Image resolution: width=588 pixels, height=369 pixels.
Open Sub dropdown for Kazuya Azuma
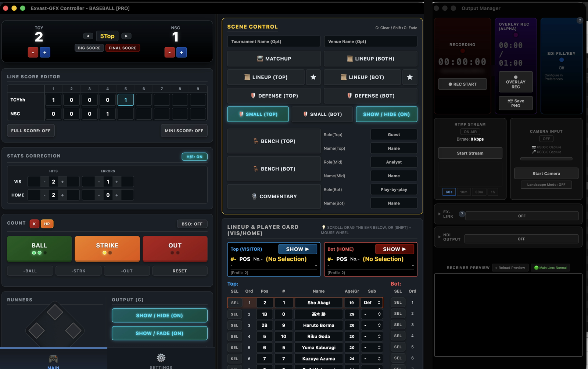click(372, 359)
